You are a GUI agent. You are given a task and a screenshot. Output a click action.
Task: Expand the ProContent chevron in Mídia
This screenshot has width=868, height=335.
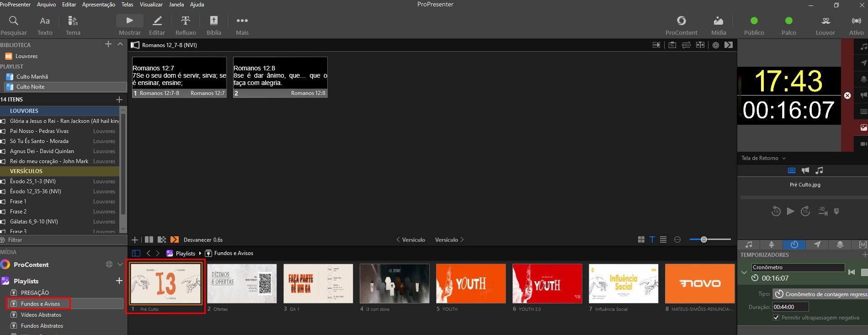[120, 264]
